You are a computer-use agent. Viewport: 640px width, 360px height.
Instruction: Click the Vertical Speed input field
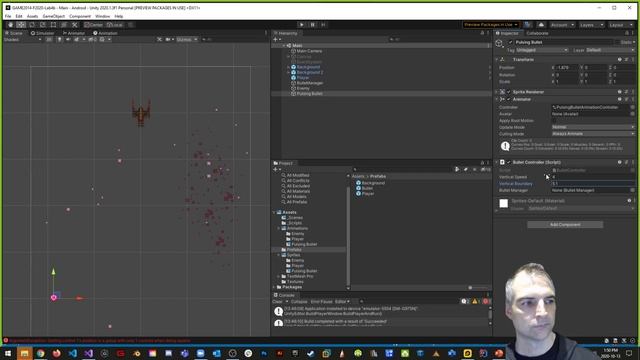click(593, 177)
